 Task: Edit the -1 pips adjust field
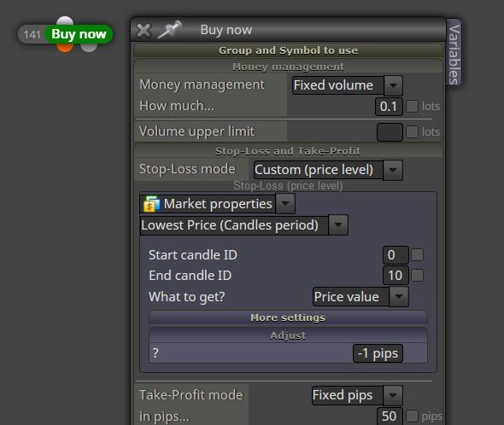tap(378, 353)
